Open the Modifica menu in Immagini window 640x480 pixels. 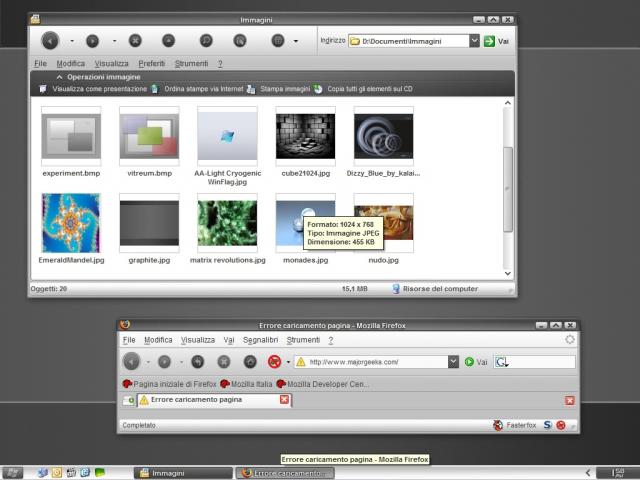point(71,64)
